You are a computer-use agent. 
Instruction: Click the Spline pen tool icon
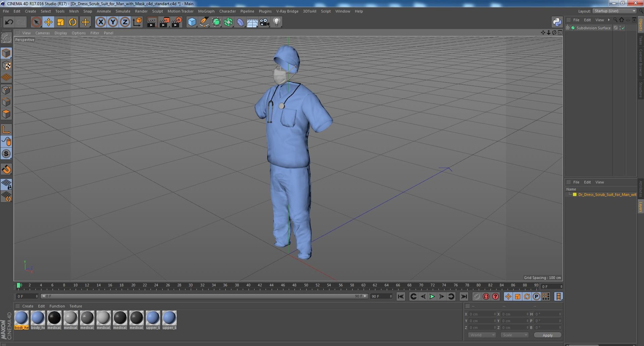pyautogui.click(x=204, y=22)
